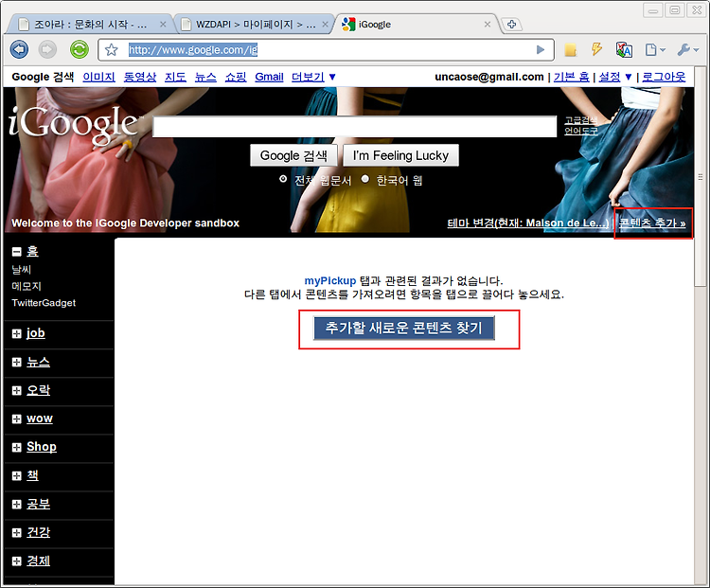Close the WZDAPI tab
Screen dimensions: 710x588
325,25
